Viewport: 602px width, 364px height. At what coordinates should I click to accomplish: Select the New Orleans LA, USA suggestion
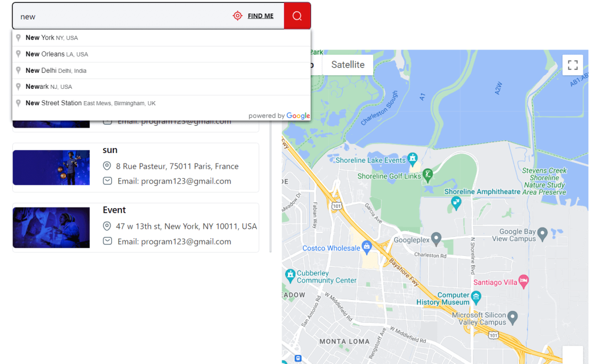coord(161,54)
